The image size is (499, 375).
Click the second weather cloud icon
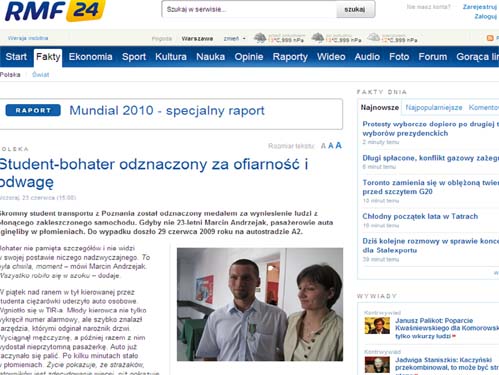tap(318, 38)
